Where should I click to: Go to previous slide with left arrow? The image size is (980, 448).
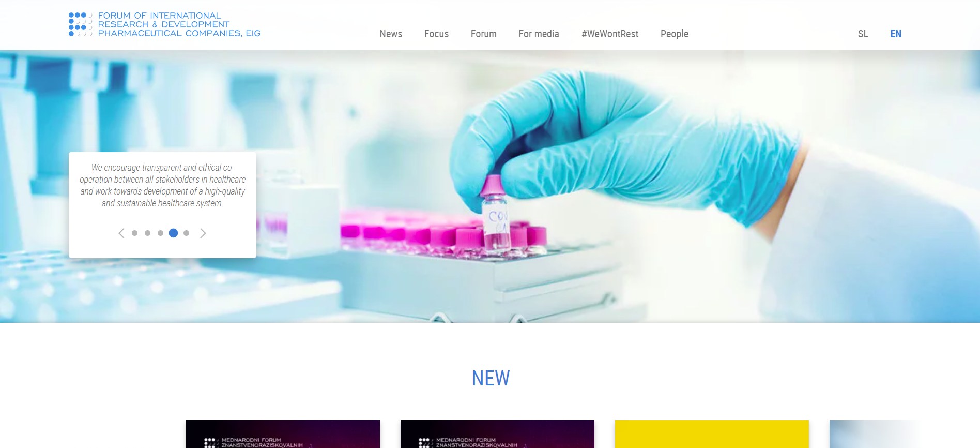(x=121, y=233)
